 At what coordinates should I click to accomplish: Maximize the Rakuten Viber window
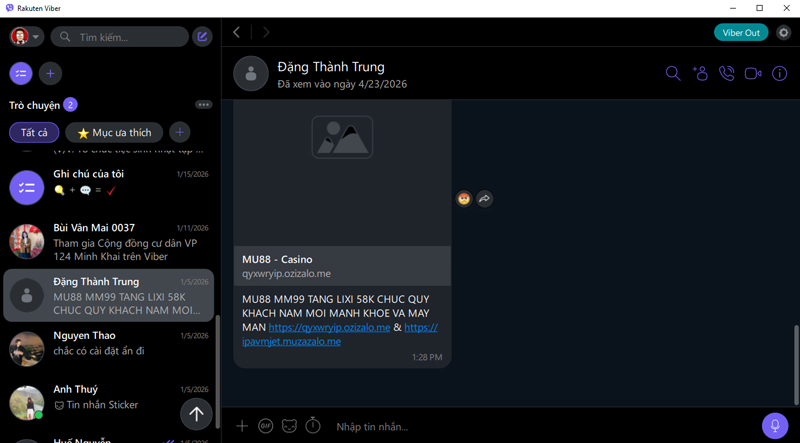coord(759,8)
